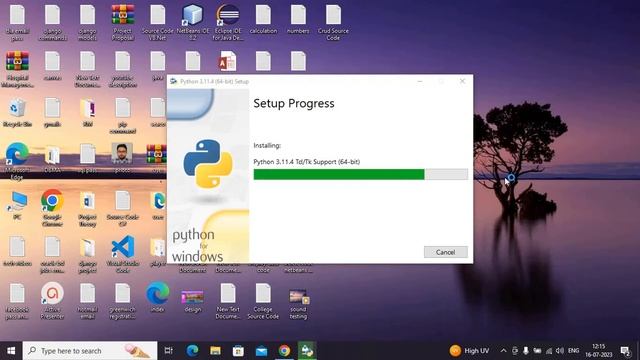The image size is (640, 360).
Task: Click the microphone tray icon
Action: point(526,351)
